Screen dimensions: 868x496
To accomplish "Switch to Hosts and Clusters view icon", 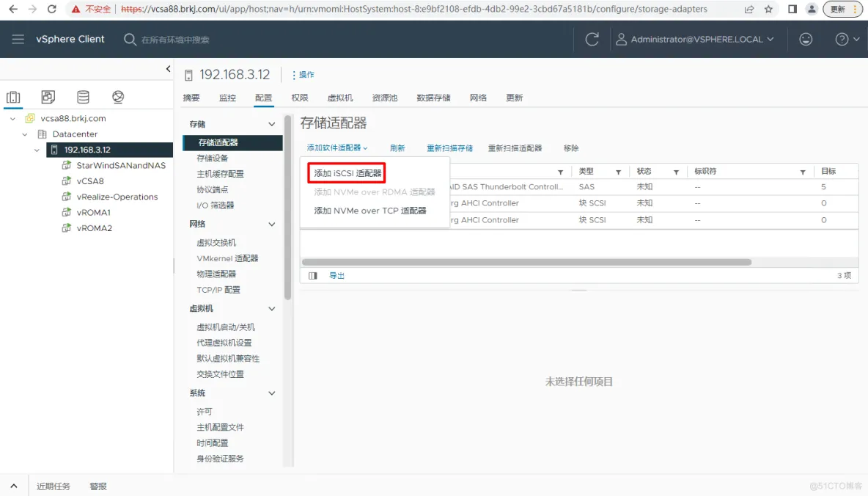I will [13, 97].
